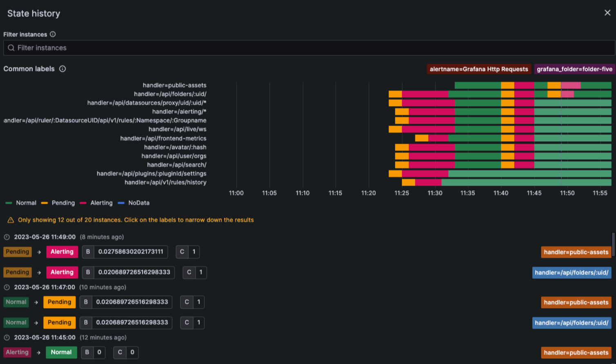
Task: Toggle the Normal series in the legend
Action: [x=22, y=203]
